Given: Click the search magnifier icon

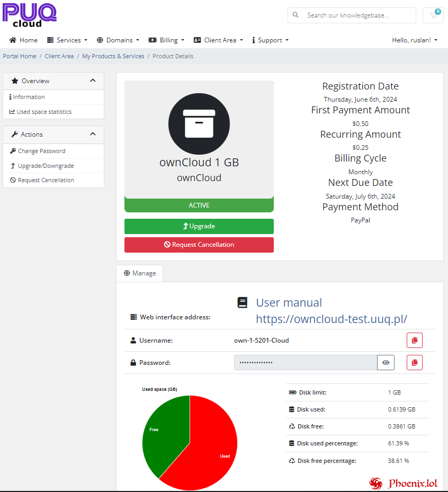Looking at the screenshot, I should pyautogui.click(x=295, y=15).
